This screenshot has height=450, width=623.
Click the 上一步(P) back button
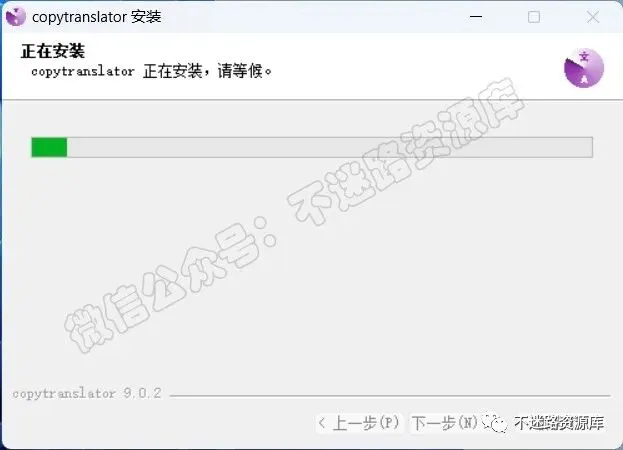360,423
